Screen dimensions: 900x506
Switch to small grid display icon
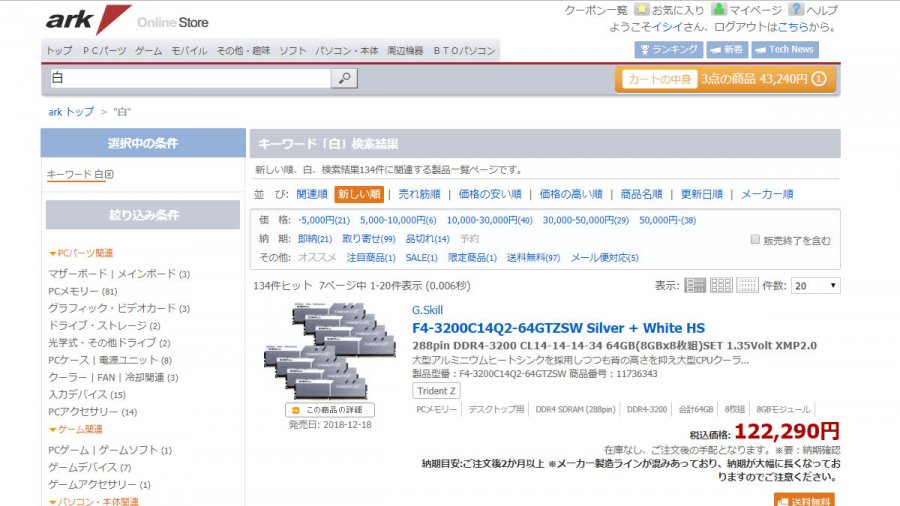pos(747,285)
